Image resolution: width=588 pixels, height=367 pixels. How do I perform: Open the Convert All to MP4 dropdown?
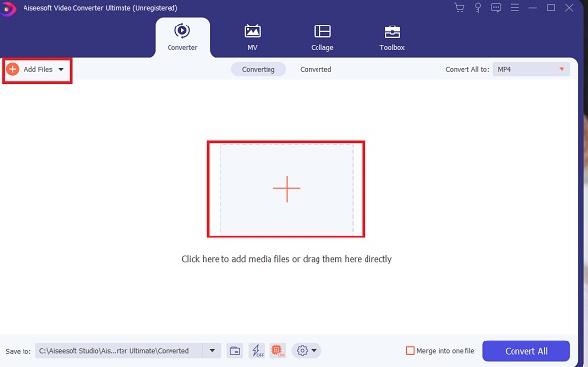(531, 69)
